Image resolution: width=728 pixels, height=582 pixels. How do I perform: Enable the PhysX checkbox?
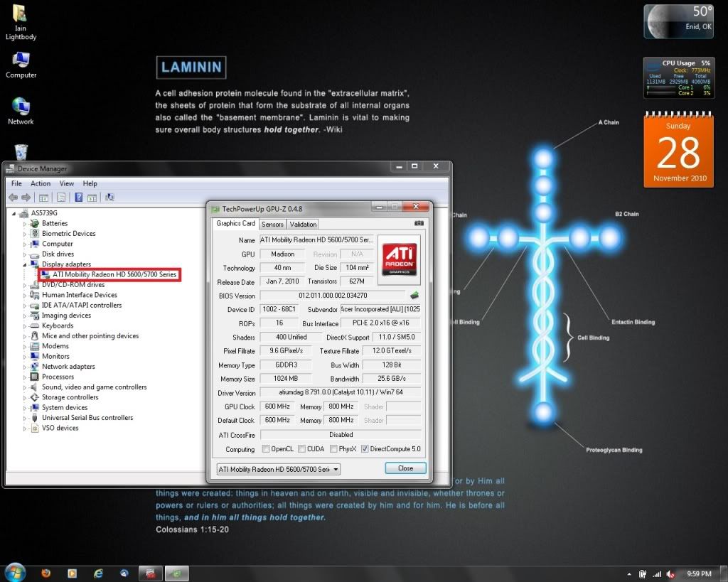pyautogui.click(x=333, y=449)
